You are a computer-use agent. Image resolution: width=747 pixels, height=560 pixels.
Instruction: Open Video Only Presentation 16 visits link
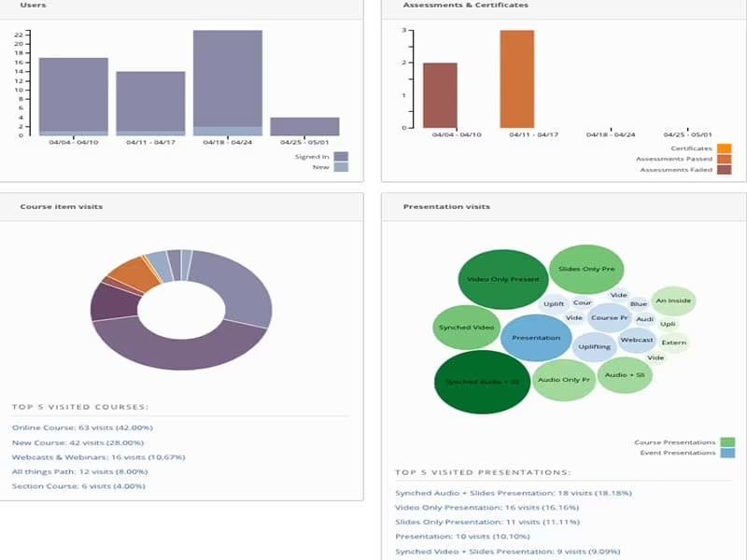pos(486,508)
